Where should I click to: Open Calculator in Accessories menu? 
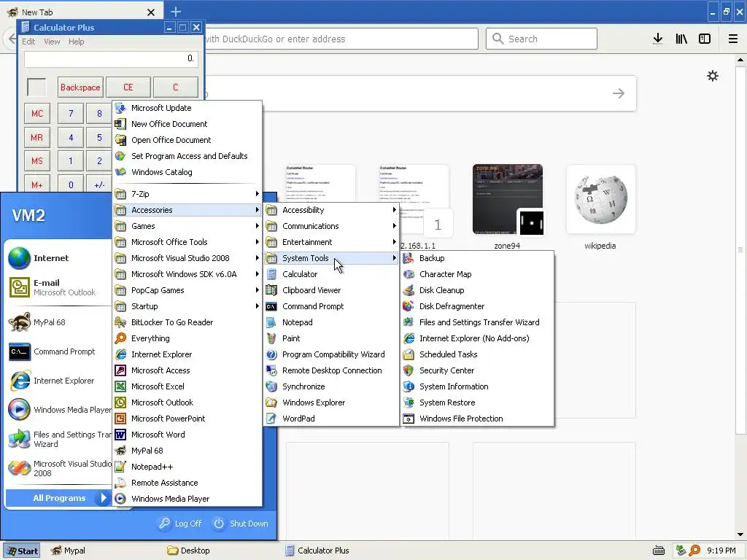coord(332,274)
